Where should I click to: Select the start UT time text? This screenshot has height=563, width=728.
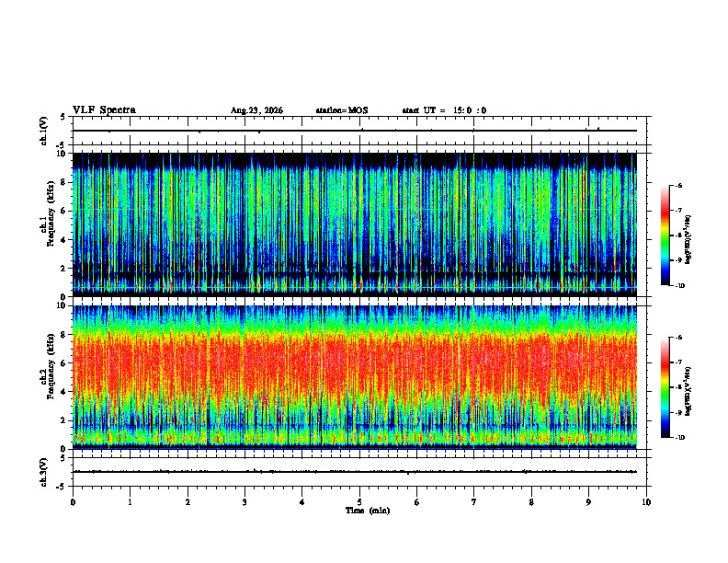pos(444,110)
